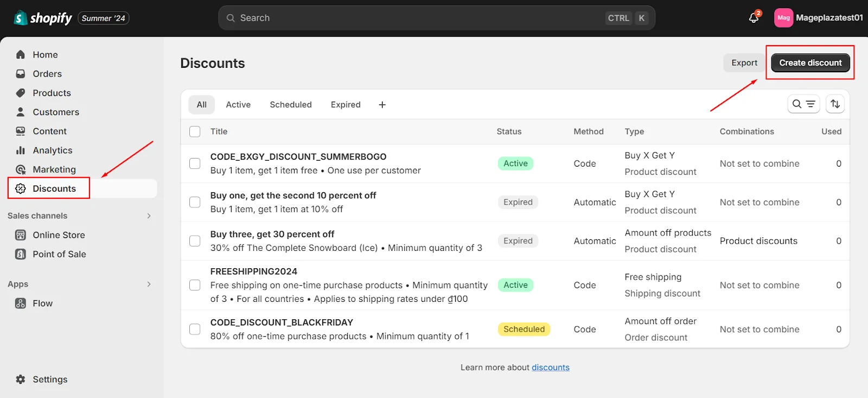Click the Home icon in sidebar

[21, 54]
